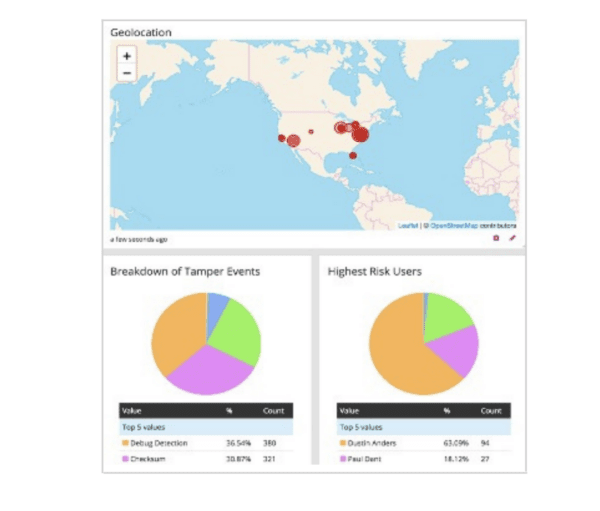Click 'Top 5 values' row in Tamper Events table
This screenshot has height=511, width=600.
[206, 427]
